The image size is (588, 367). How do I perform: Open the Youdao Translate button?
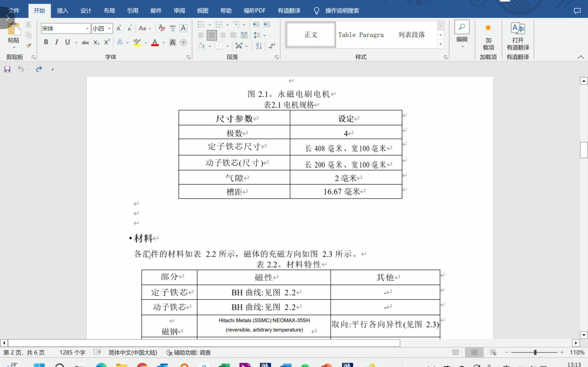518,37
